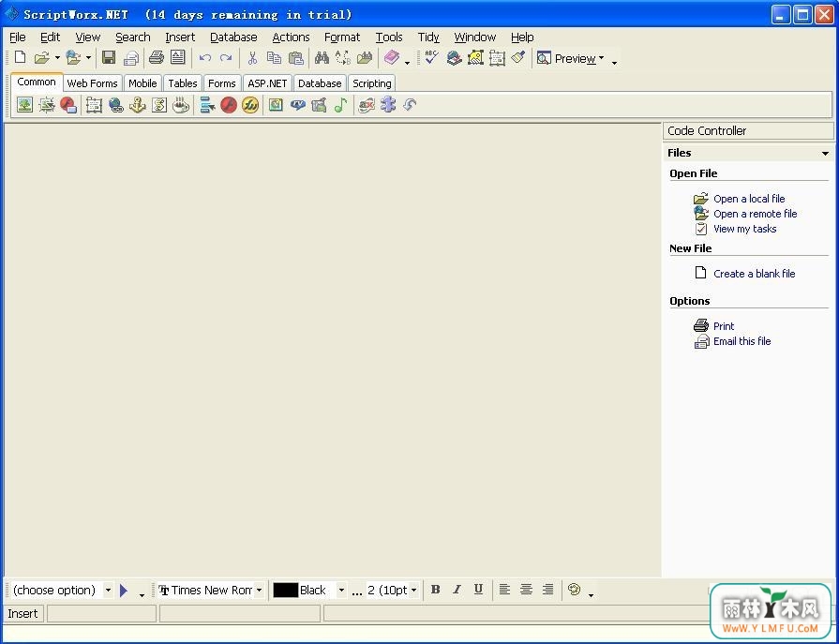Click the email envelope-printer toolbar icon
The height and width of the screenshot is (644, 839).
point(130,57)
